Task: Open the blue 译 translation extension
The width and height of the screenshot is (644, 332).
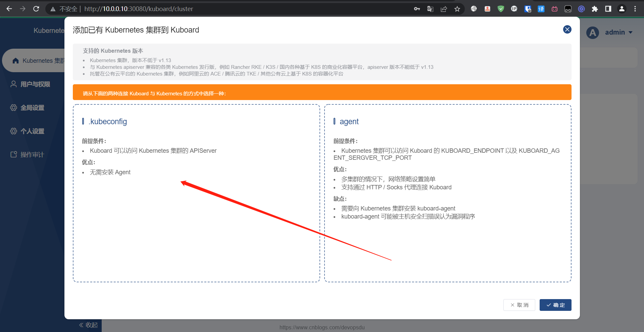Action: point(541,9)
